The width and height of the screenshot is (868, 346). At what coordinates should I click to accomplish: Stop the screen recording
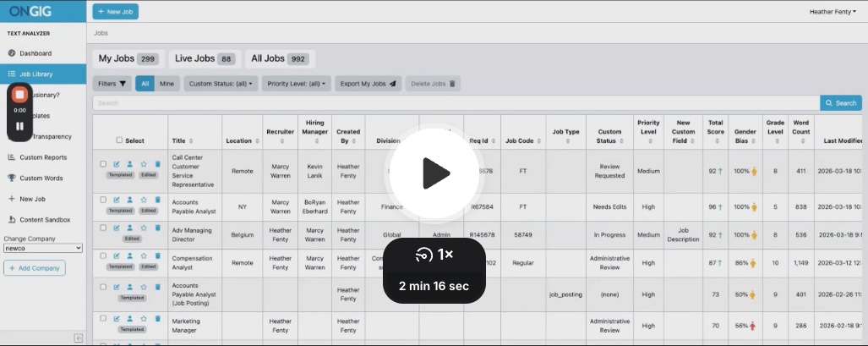coord(19,95)
